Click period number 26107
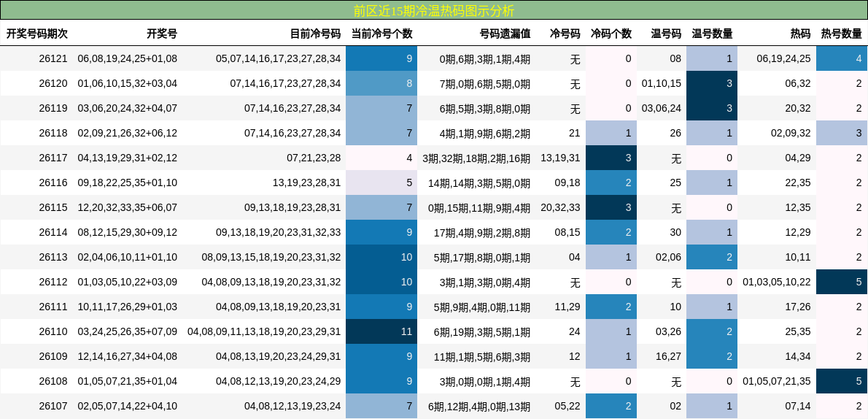 pyautogui.click(x=53, y=407)
